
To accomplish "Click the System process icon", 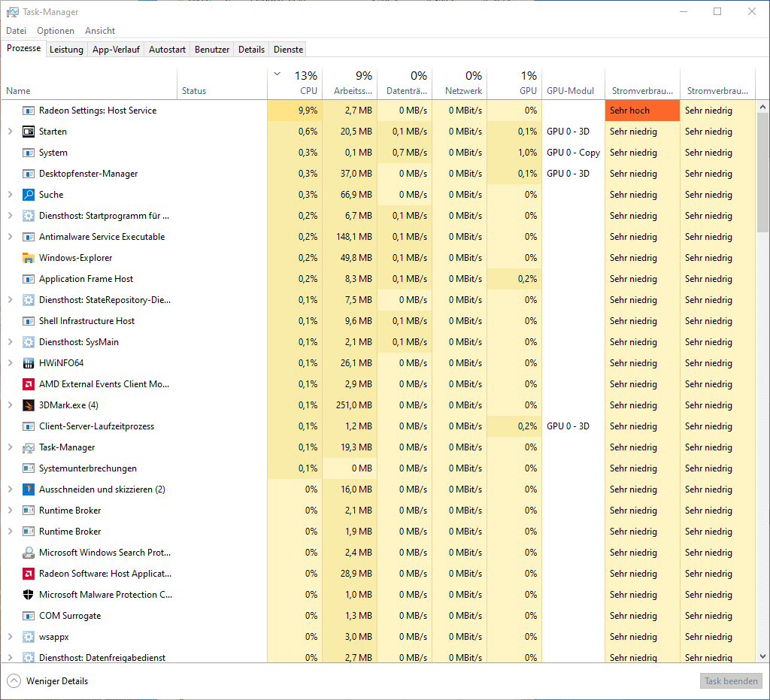I will pyautogui.click(x=29, y=153).
